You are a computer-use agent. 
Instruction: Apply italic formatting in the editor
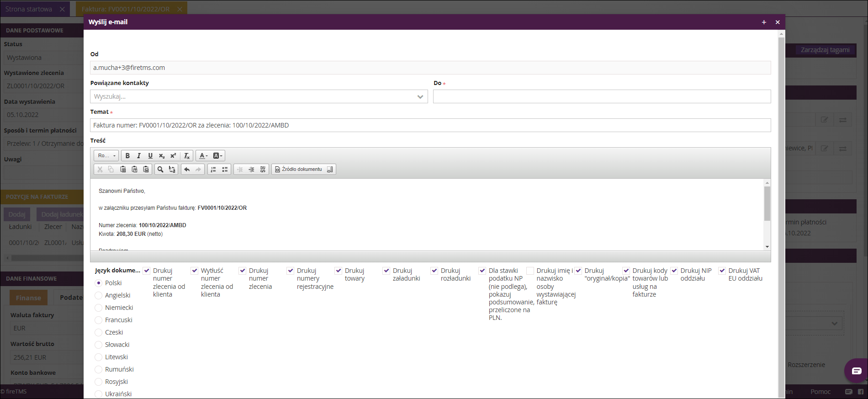click(139, 155)
